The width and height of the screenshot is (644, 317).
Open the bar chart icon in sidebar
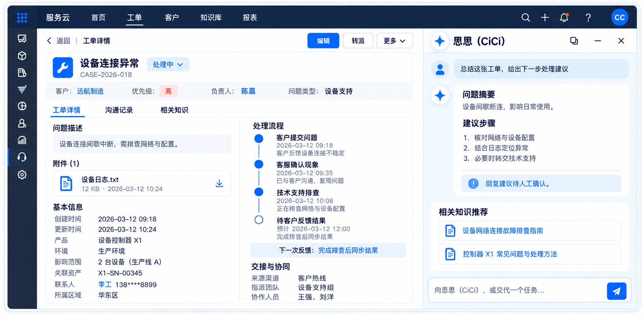[x=22, y=140]
